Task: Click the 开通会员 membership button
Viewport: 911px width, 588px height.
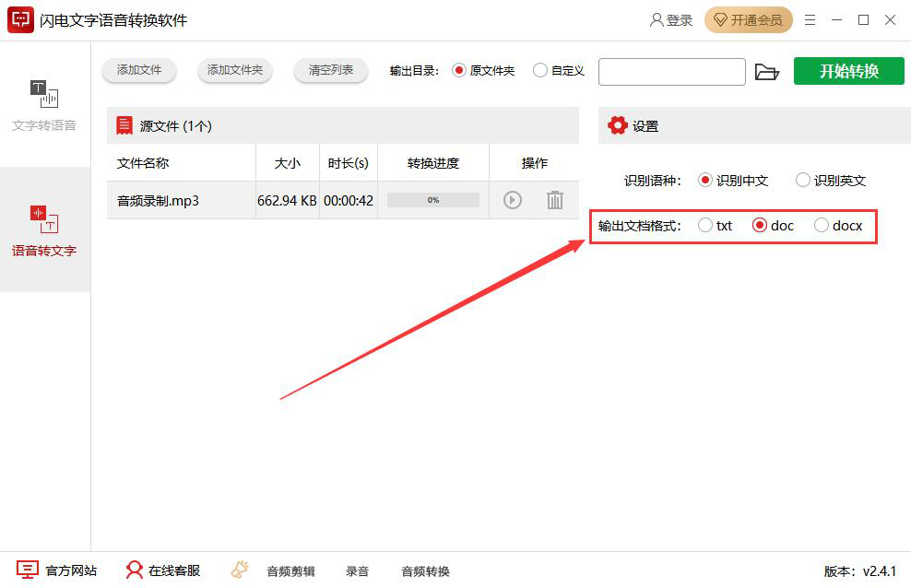Action: click(x=749, y=20)
